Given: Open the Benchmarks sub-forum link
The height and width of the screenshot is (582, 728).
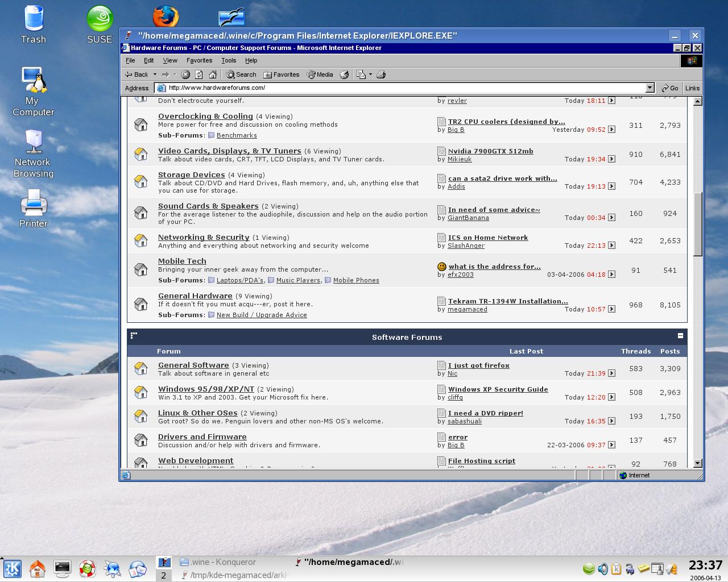Looking at the screenshot, I should [237, 135].
